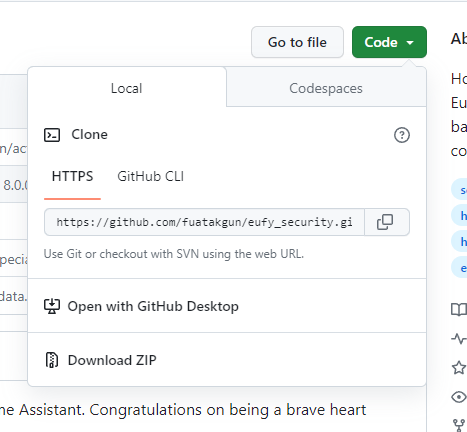The width and height of the screenshot is (467, 432).
Task: Copy the clone URL to clipboard
Action: point(385,222)
